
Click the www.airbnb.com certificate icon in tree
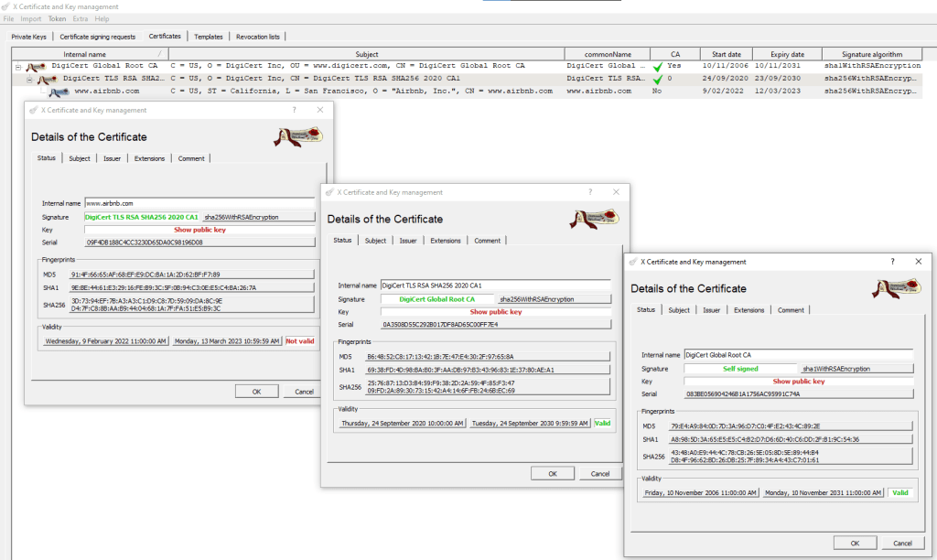[60, 92]
